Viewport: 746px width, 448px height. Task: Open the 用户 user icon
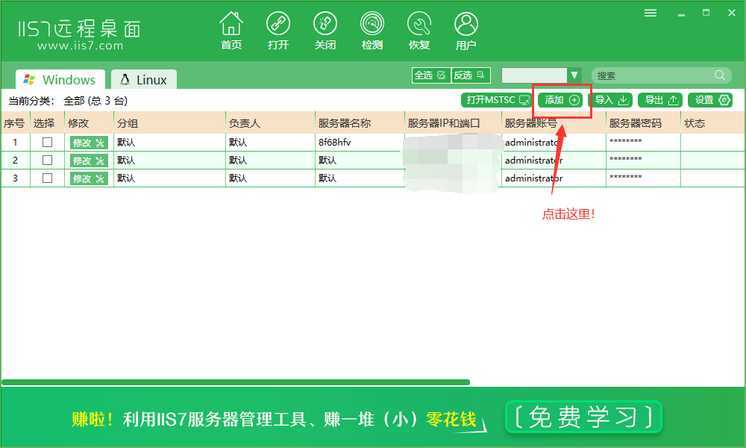coord(466,30)
